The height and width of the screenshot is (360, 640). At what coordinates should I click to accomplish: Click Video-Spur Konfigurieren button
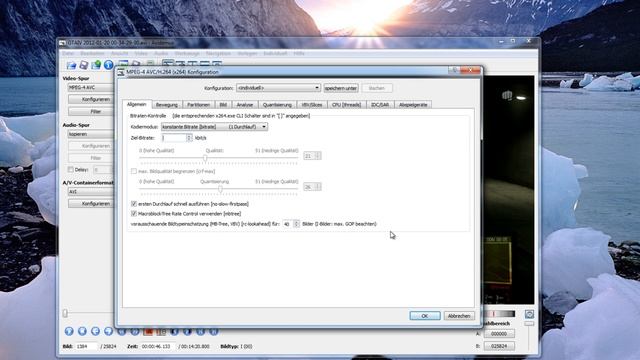coord(91,99)
